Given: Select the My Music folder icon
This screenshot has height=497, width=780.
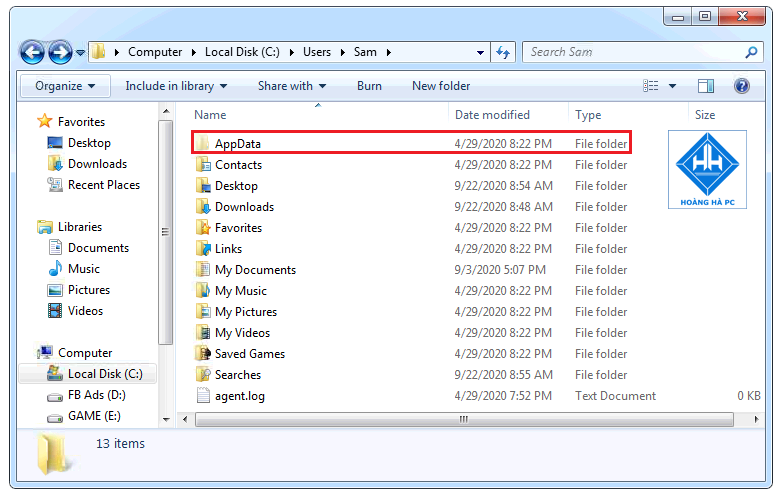Looking at the screenshot, I should coord(203,291).
